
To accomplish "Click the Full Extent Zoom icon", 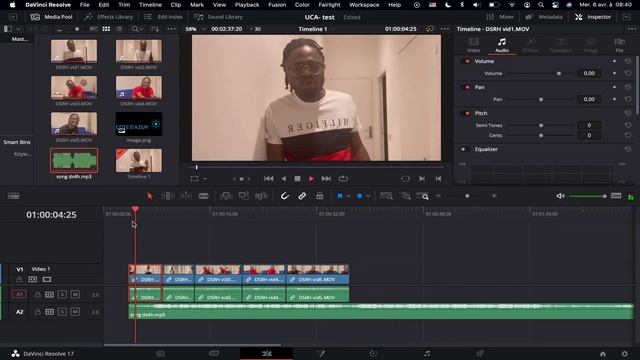I will (386, 196).
